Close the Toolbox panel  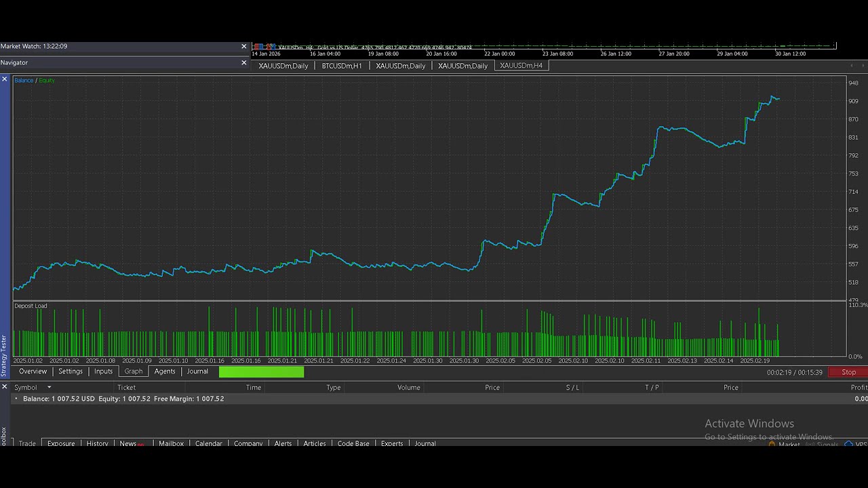pos(4,386)
